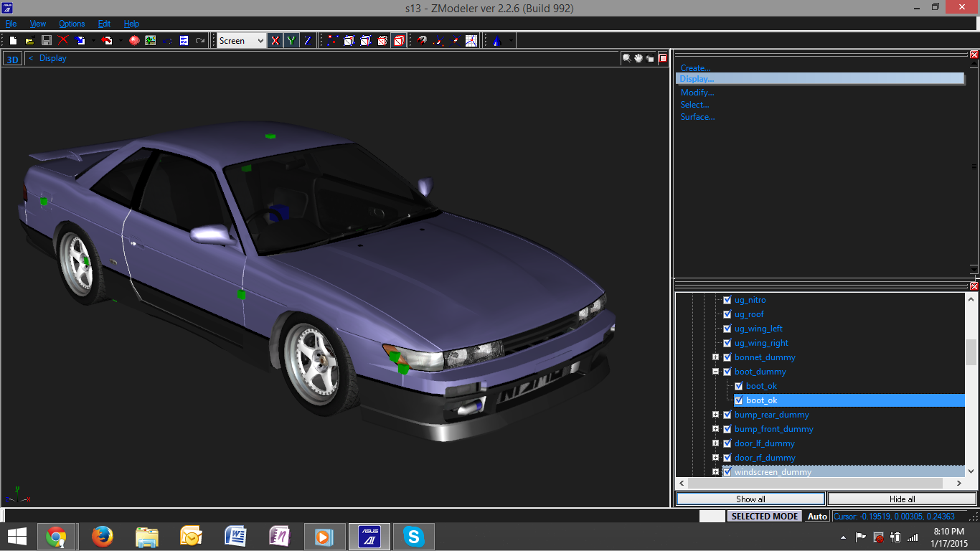Click the blue cone toolbar icon
Image resolution: width=980 pixels, height=551 pixels.
[496, 41]
